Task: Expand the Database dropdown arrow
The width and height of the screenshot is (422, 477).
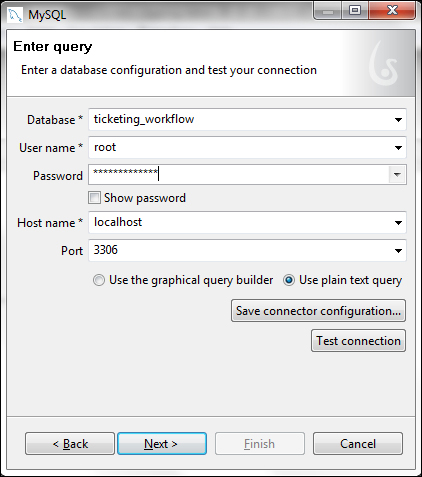Action: [398, 120]
